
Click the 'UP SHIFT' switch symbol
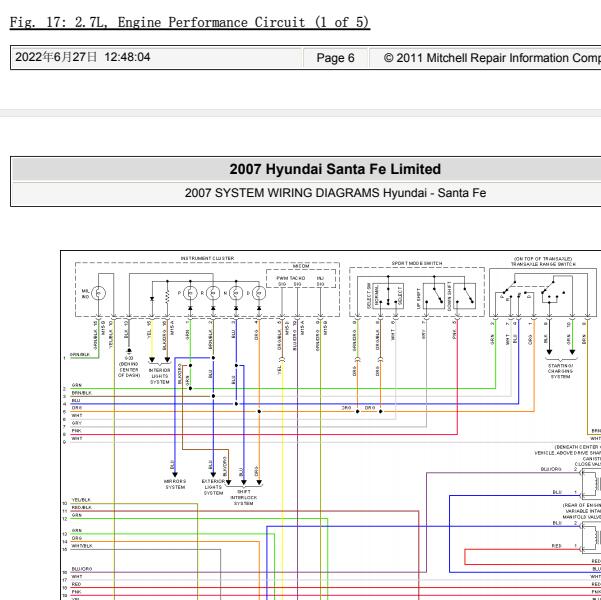pyautogui.click(x=434, y=296)
